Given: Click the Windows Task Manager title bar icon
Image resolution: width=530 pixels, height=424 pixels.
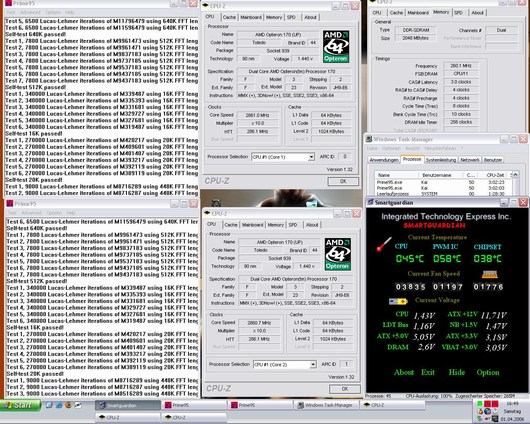Looking at the screenshot, I should click(x=369, y=139).
